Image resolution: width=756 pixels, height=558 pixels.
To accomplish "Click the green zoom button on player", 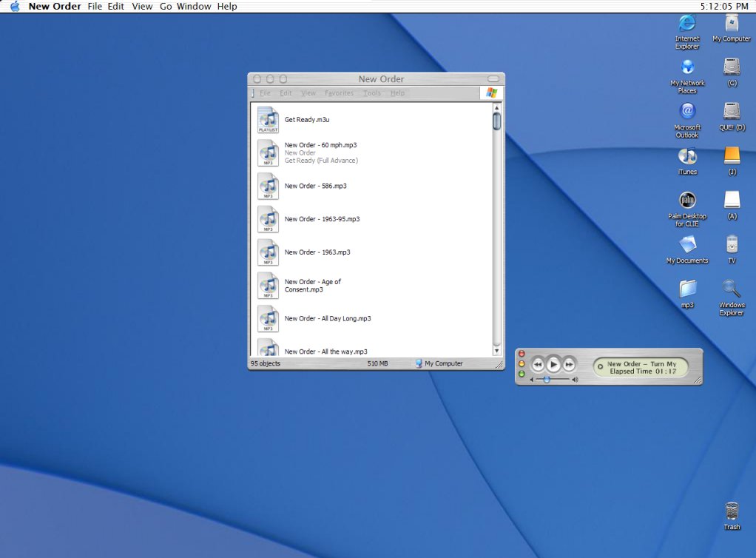I will coord(522,374).
